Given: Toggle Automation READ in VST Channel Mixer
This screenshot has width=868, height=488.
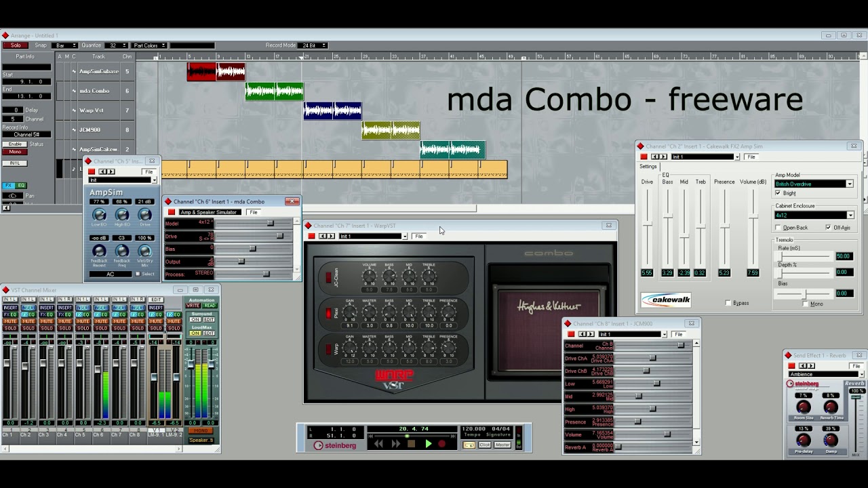Looking at the screenshot, I should [x=210, y=306].
